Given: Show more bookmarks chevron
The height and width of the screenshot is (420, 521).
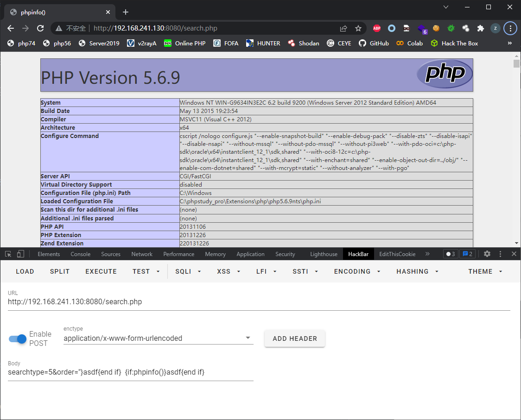Looking at the screenshot, I should [x=510, y=43].
